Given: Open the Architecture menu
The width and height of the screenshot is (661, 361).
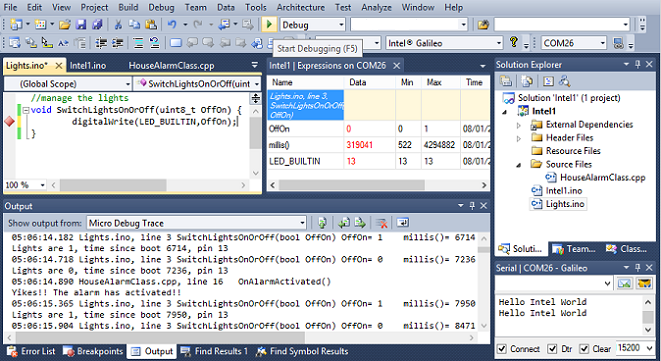Looking at the screenshot, I should (x=301, y=7).
